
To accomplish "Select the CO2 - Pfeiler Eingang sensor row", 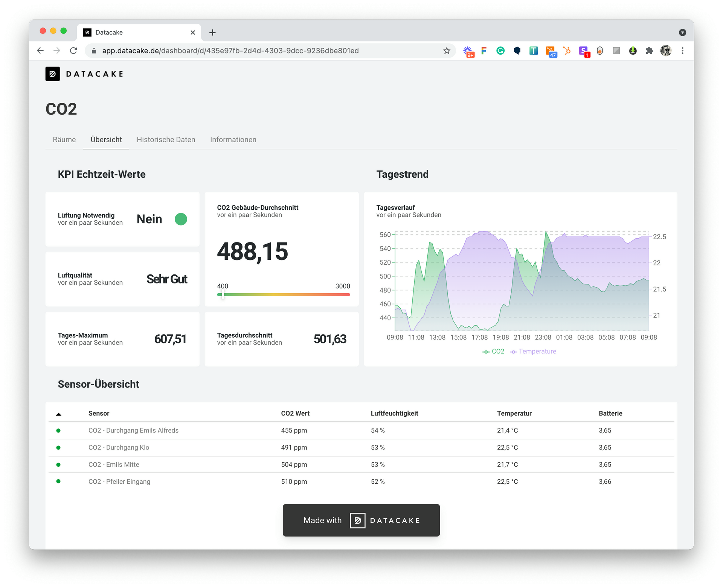I will 361,481.
